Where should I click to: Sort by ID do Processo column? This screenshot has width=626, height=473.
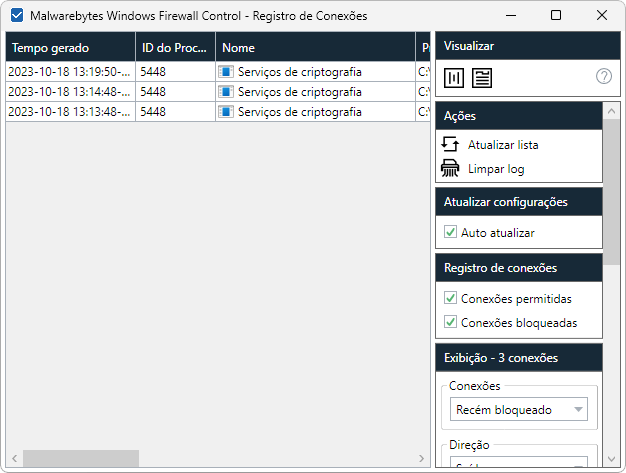pyautogui.click(x=174, y=48)
